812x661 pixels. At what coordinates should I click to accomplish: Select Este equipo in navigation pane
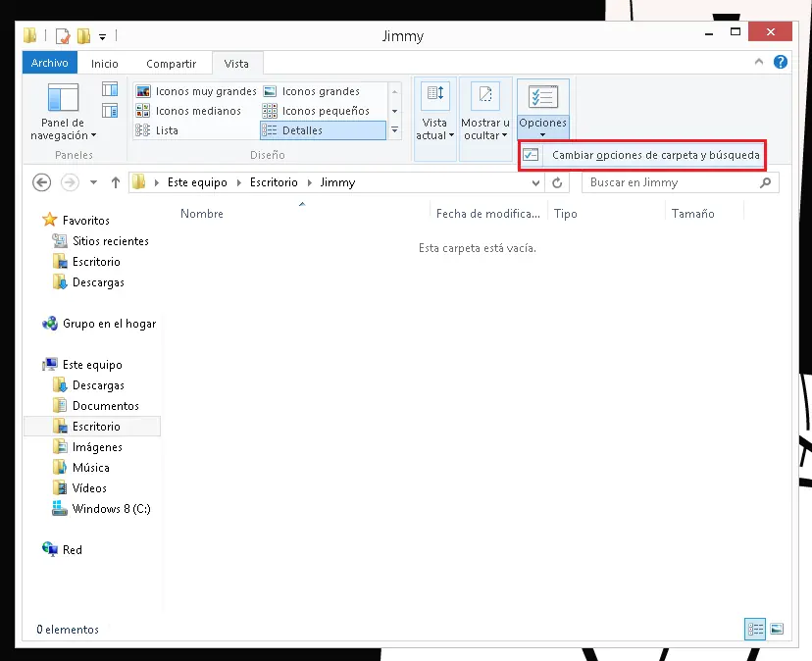point(82,365)
